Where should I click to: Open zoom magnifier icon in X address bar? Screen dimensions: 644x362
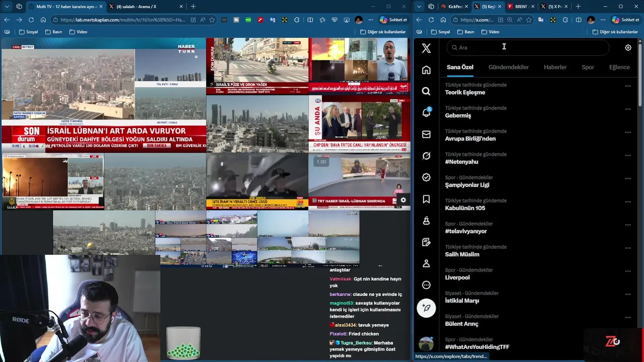pos(510,20)
